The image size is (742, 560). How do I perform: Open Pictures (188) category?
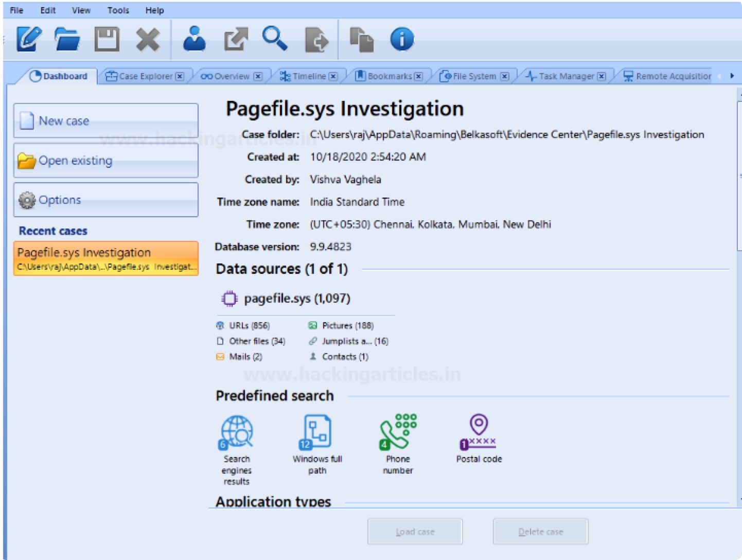pos(342,325)
